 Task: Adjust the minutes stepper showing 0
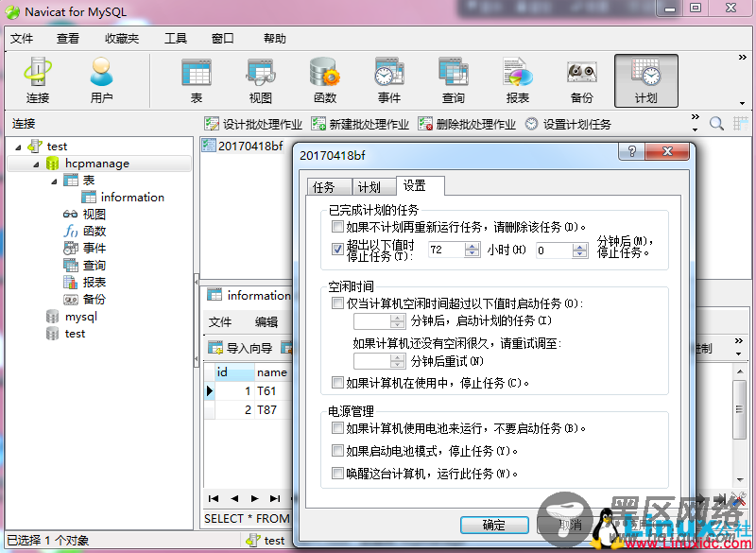point(580,251)
